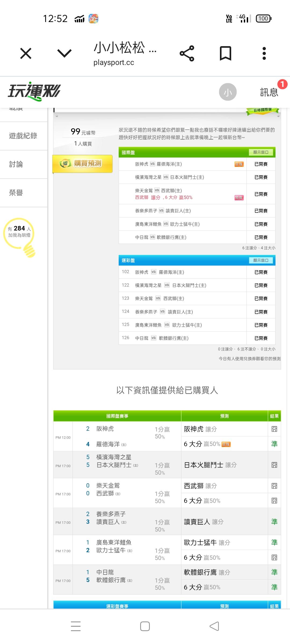
Task: Tap the result icon for 阪神虎 讓分
Action: (x=274, y=429)
